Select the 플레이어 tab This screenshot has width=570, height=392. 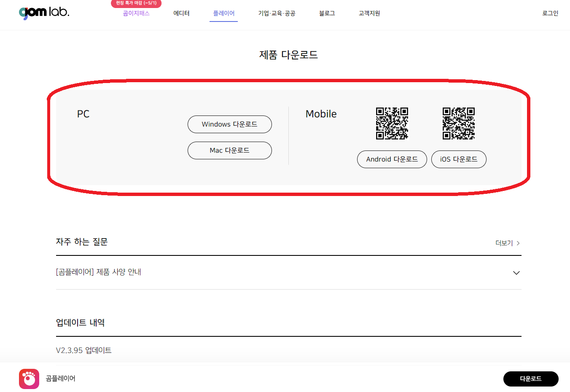pos(223,13)
